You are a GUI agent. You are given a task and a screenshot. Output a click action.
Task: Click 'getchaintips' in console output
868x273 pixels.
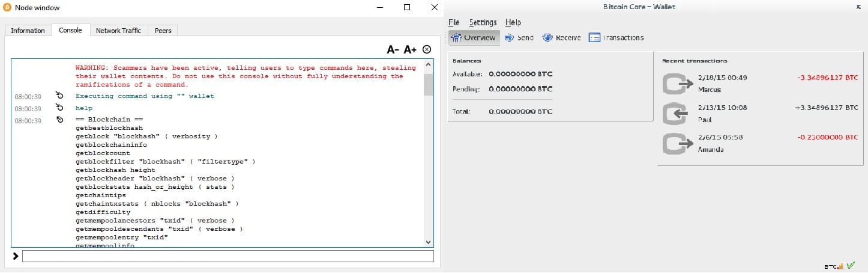101,195
